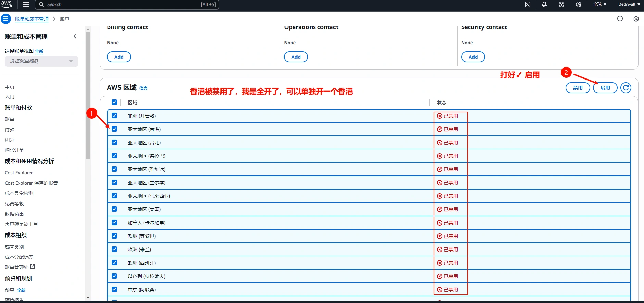Open the Dedrwall account menu
The height and width of the screenshot is (303, 644).
629,4
